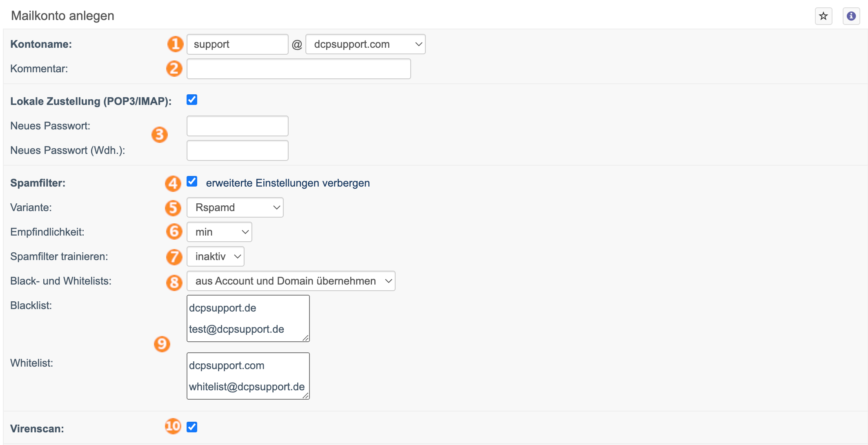Click into the Blacklist text area
The width and height of the screenshot is (868, 445).
(x=248, y=318)
